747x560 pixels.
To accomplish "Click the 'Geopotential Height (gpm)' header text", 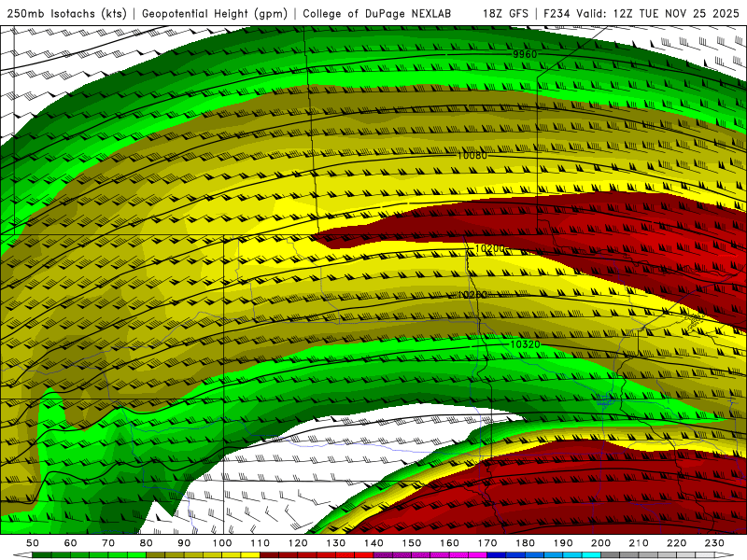I will (215, 13).
